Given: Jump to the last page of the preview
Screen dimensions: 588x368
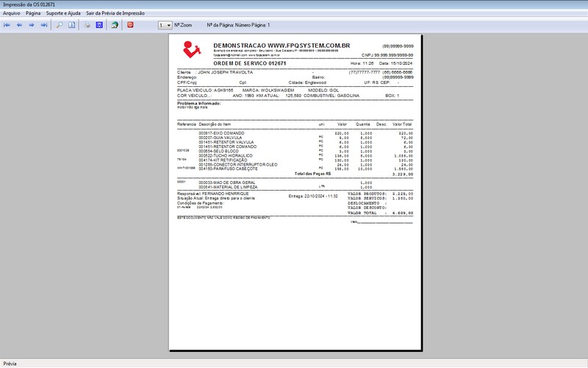Looking at the screenshot, I should click(x=43, y=25).
